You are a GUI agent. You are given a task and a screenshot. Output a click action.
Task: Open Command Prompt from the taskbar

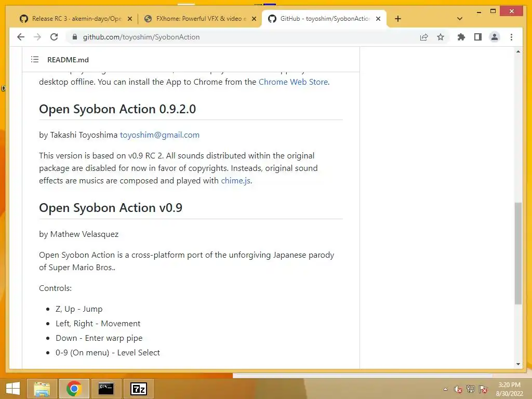coord(106,389)
